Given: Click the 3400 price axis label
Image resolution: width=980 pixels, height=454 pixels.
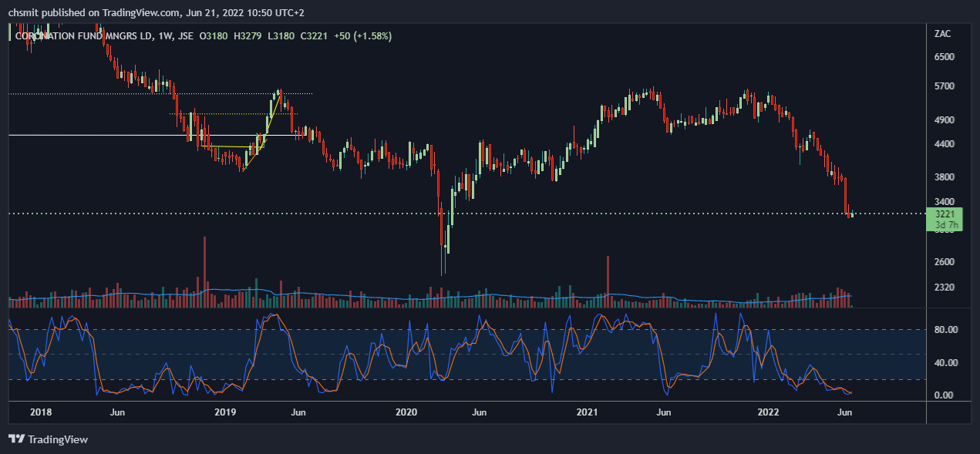Looking at the screenshot, I should [x=945, y=201].
